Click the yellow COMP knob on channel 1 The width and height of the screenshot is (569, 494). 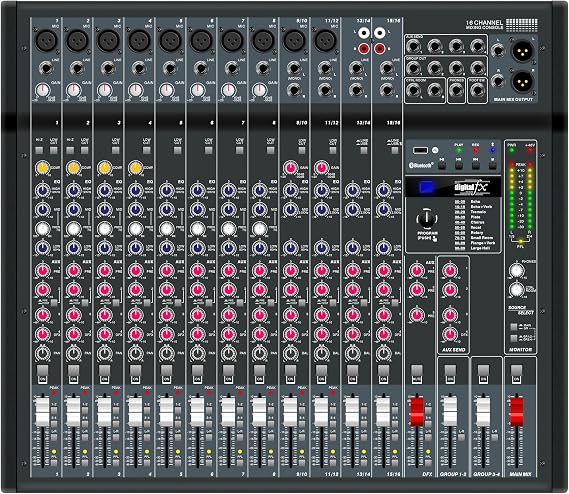[x=42, y=168]
